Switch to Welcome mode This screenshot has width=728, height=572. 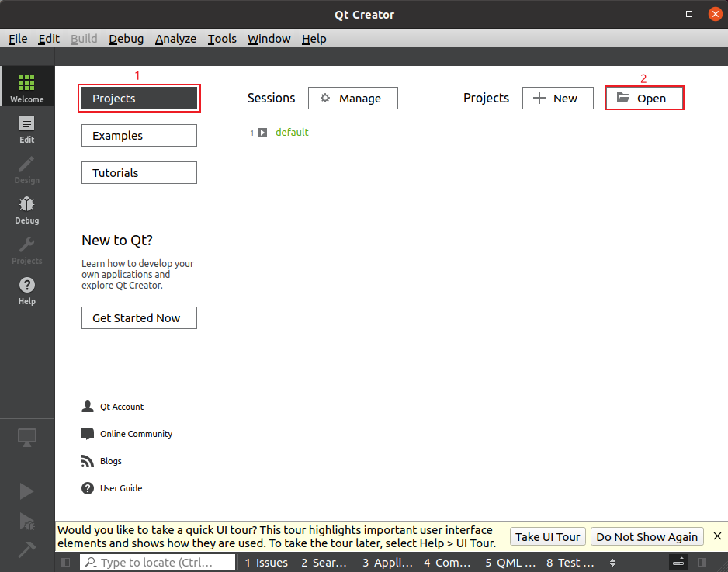pyautogui.click(x=27, y=86)
